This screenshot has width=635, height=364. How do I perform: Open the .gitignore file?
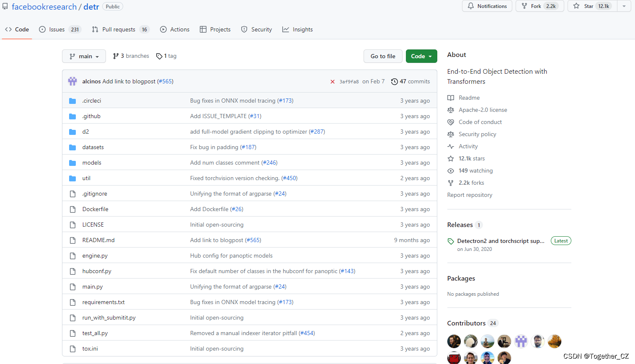(95, 194)
